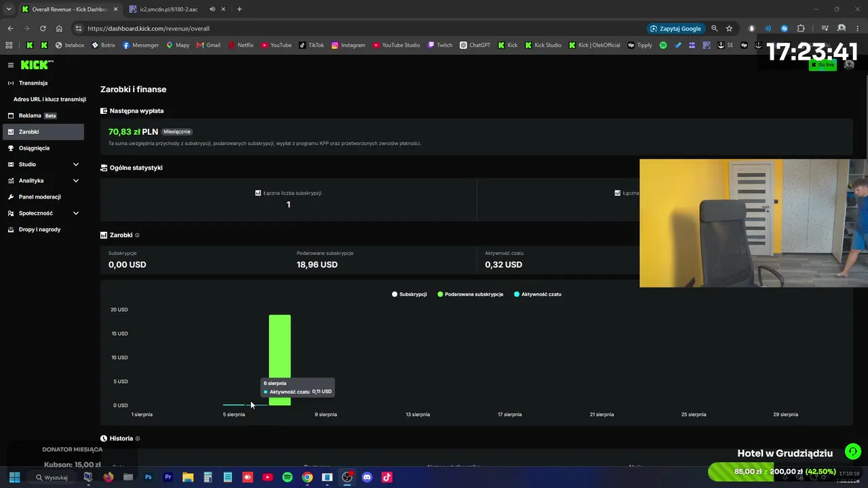This screenshot has height=488, width=868.
Task: Click the address bar URL field
Action: point(359,28)
